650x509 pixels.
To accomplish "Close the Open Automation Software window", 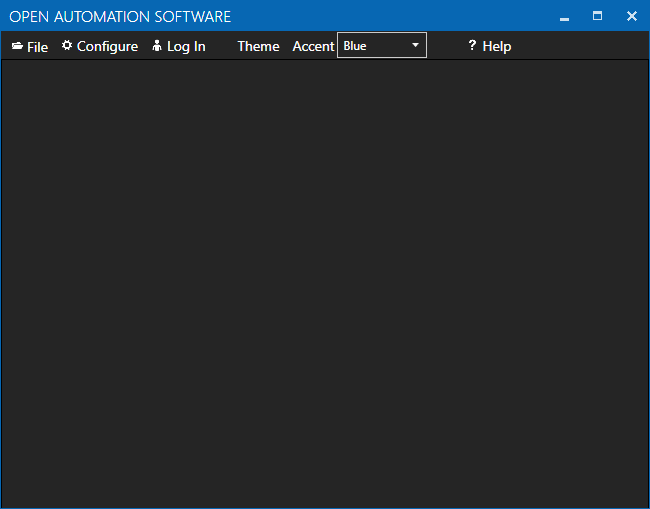I will tap(631, 16).
